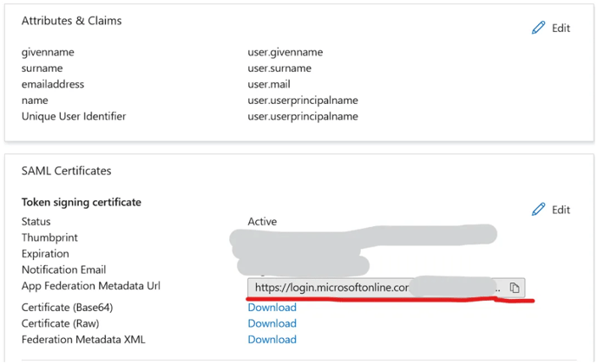The height and width of the screenshot is (364, 597).
Task: Select the surname claim name
Action: [42, 68]
